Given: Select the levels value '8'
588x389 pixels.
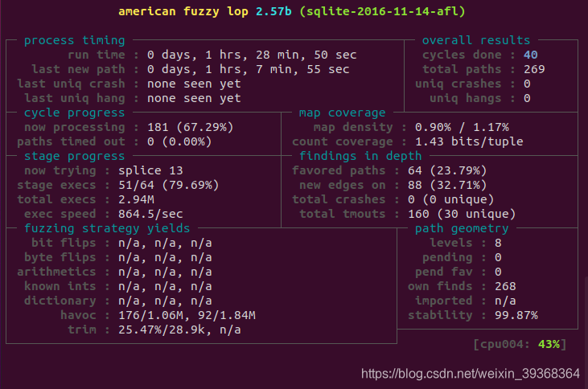Looking at the screenshot, I should [x=498, y=244].
